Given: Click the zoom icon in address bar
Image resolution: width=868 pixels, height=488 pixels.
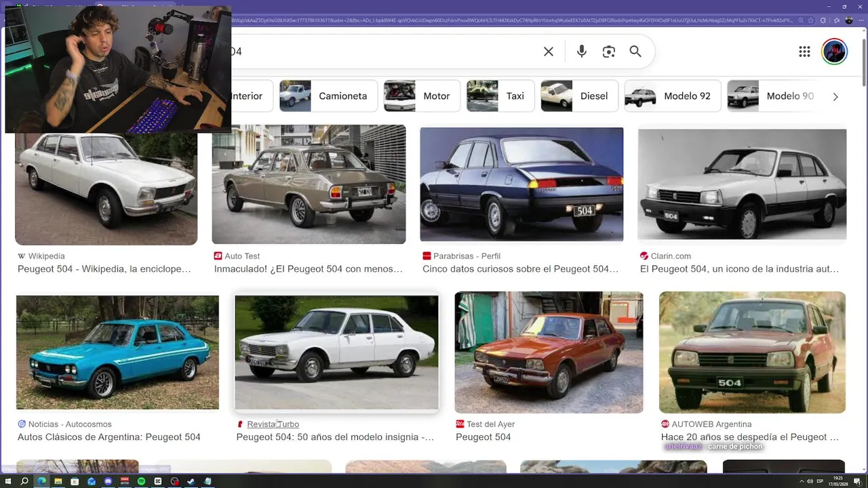Looking at the screenshot, I should (x=801, y=20).
